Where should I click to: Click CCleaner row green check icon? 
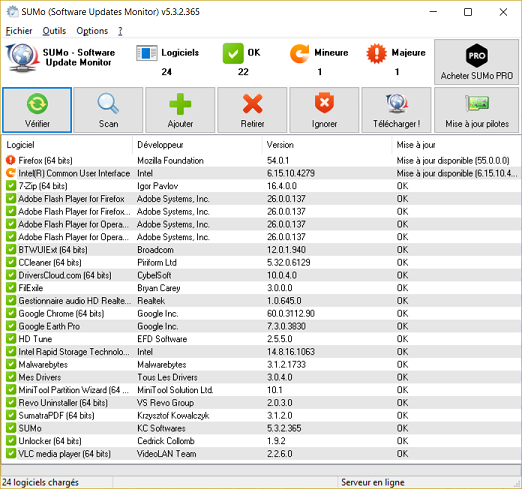click(11, 262)
